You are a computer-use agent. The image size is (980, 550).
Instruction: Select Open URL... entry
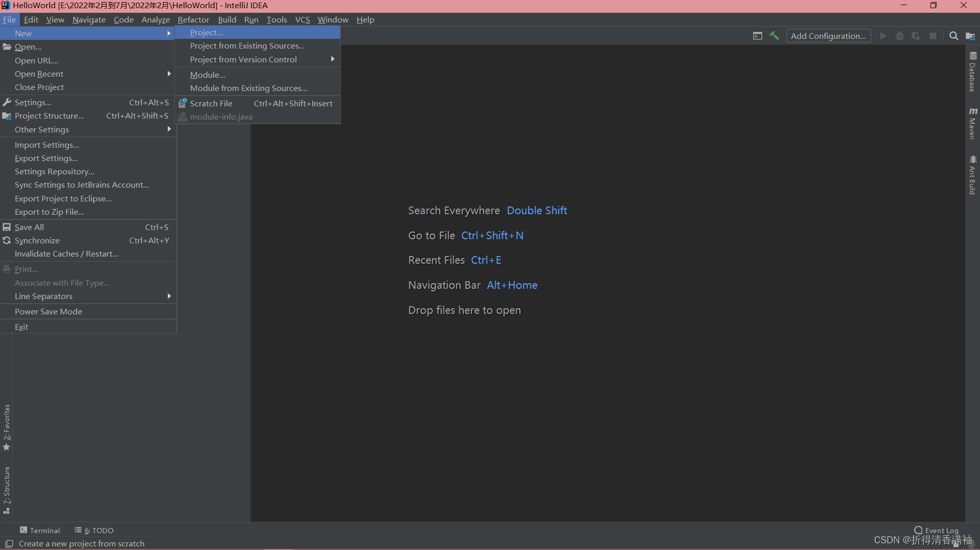tap(88, 60)
